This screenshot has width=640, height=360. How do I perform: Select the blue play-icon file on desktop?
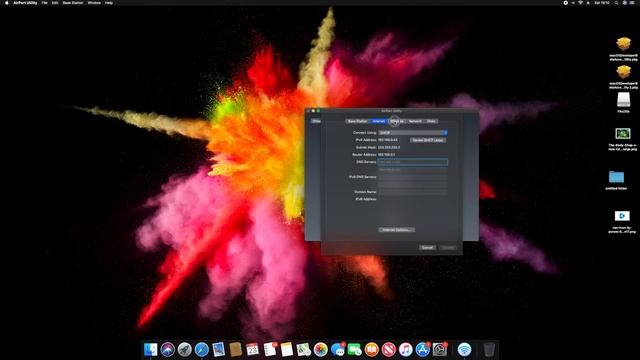[x=622, y=216]
